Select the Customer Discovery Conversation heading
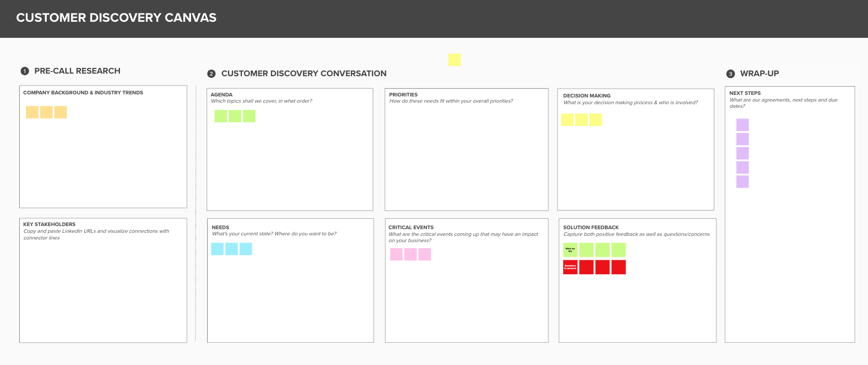This screenshot has width=868, height=365. tap(304, 74)
